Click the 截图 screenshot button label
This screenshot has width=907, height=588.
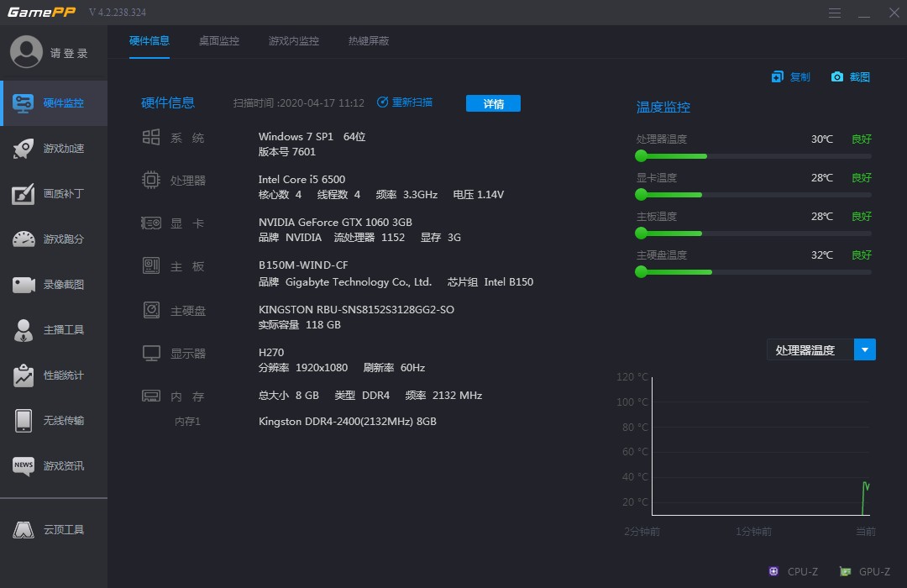(860, 77)
